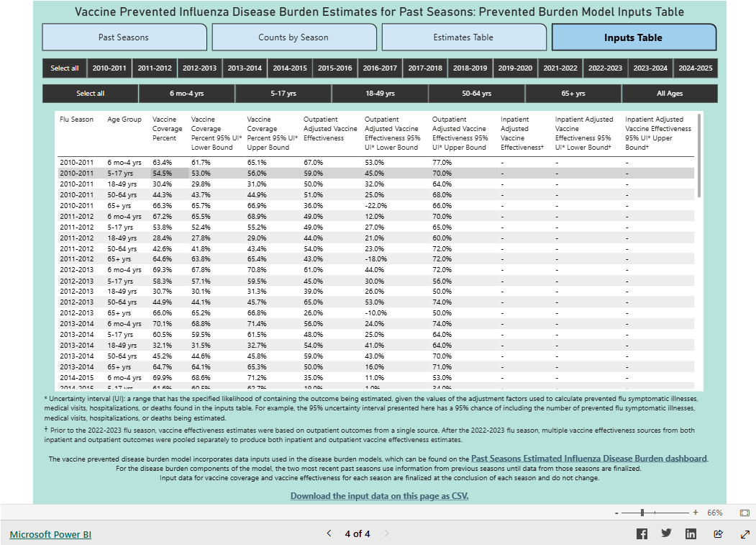The image size is (756, 545).
Task: Open the share options via the arrow icon
Action: pos(718,533)
